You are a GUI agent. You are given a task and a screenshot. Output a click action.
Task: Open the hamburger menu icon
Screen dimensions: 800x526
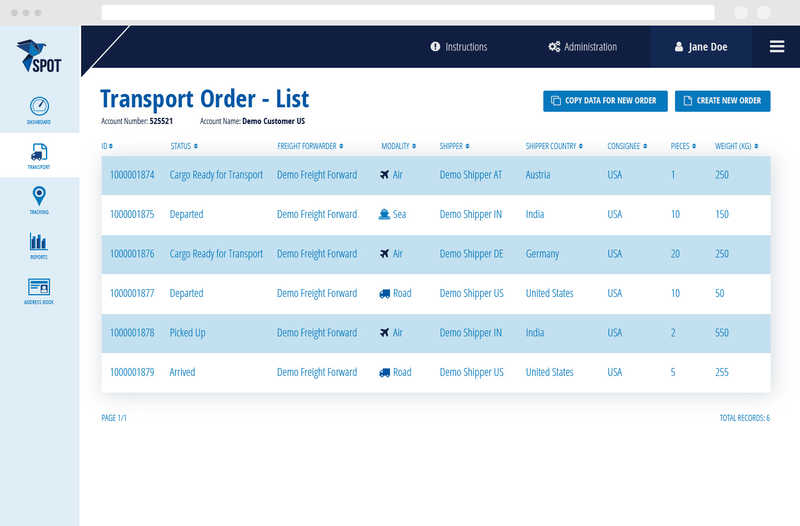776,47
